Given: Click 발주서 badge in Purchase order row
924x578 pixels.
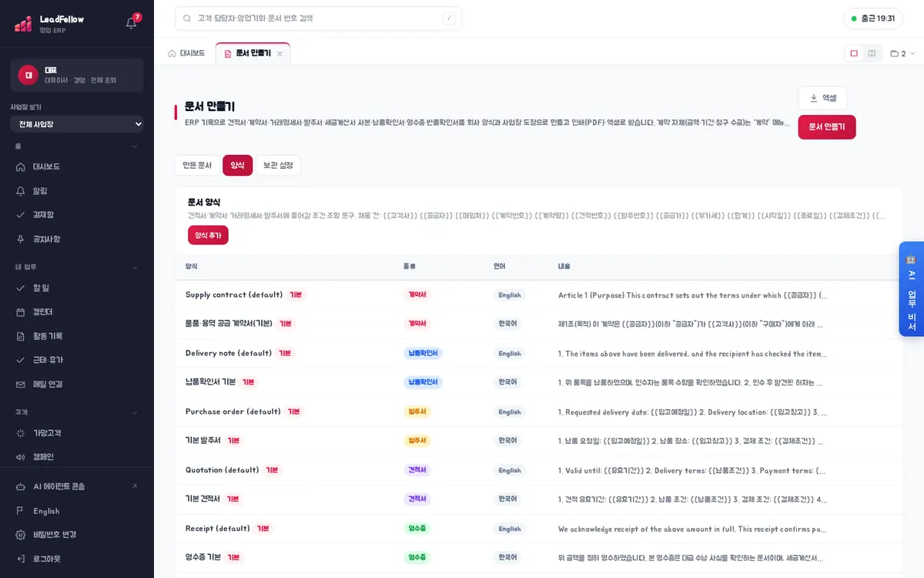Looking at the screenshot, I should click(417, 412).
